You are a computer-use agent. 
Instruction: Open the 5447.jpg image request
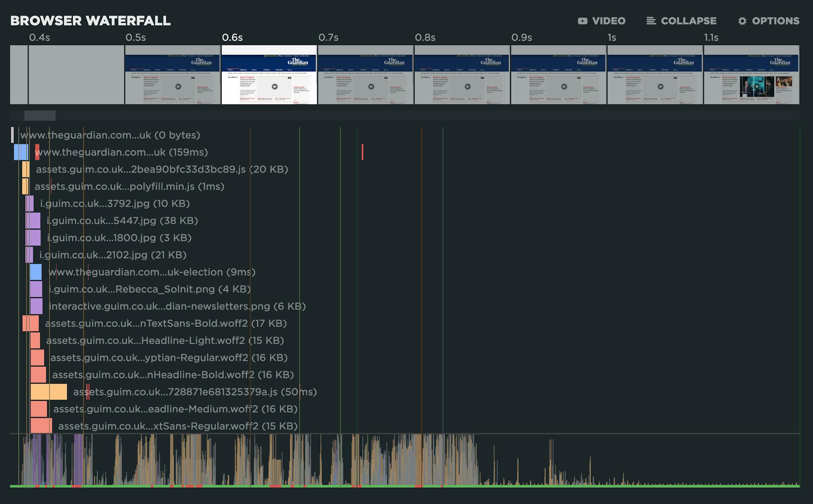122,221
